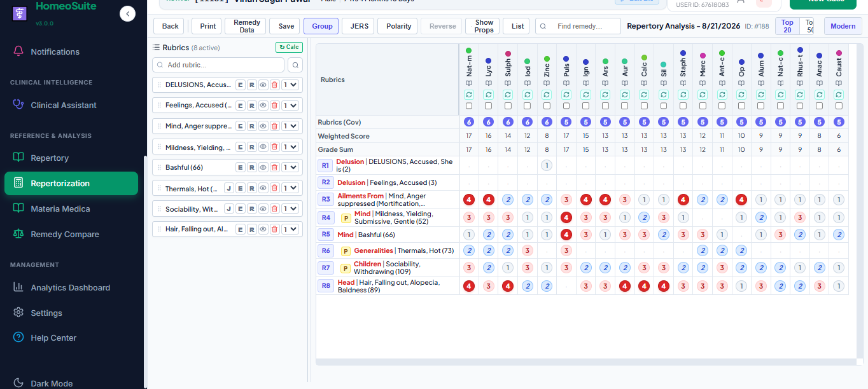Click the pink color dot above Sulph
The width and height of the screenshot is (868, 389).
click(508, 54)
